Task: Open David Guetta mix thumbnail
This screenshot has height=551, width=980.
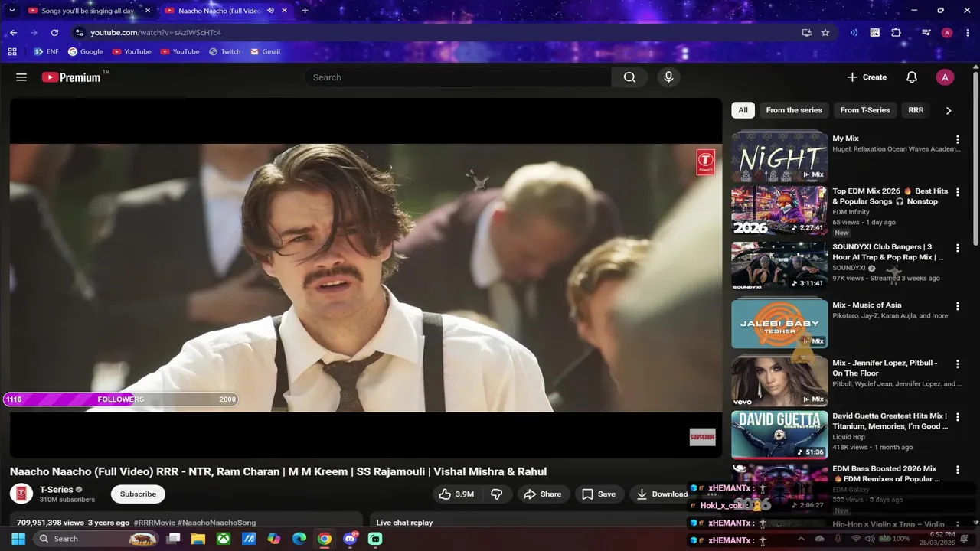Action: (x=779, y=435)
